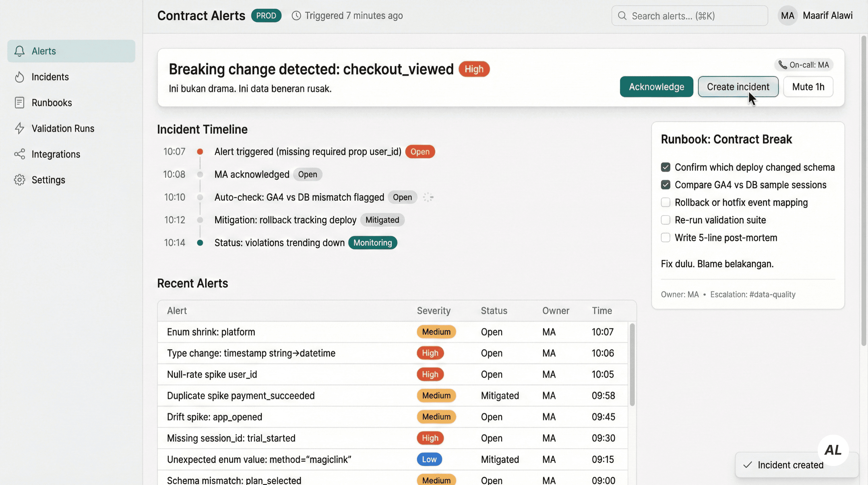Click the search magnifier icon
The height and width of the screenshot is (485, 868).
click(622, 16)
